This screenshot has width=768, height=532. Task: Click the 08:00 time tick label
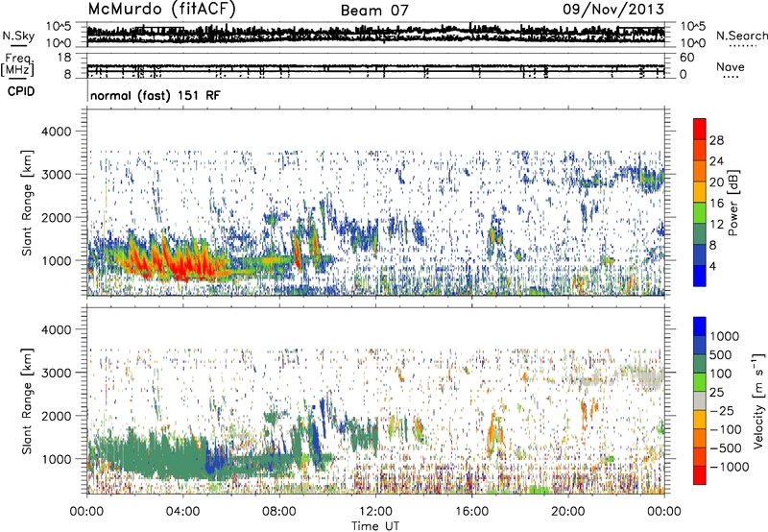click(279, 512)
